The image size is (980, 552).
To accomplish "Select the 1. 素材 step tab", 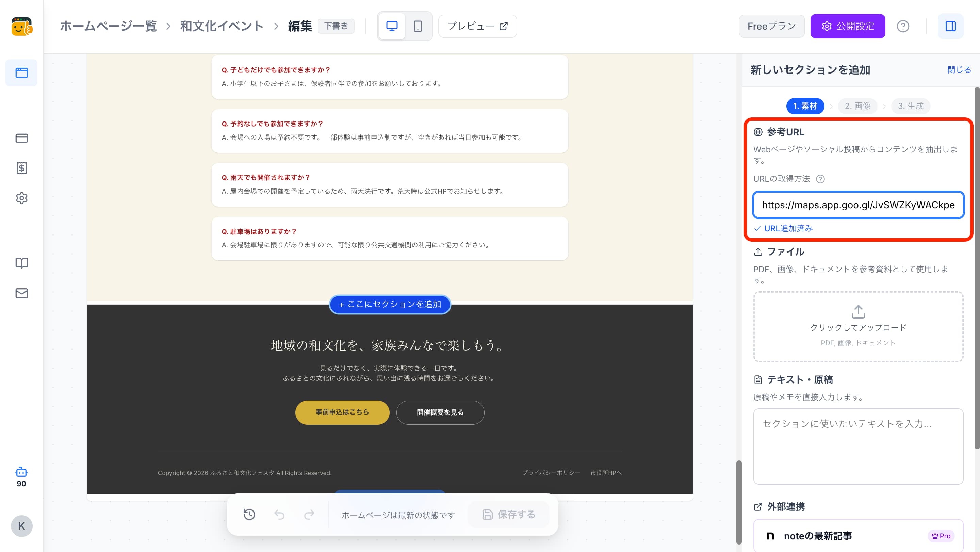I will tap(805, 106).
